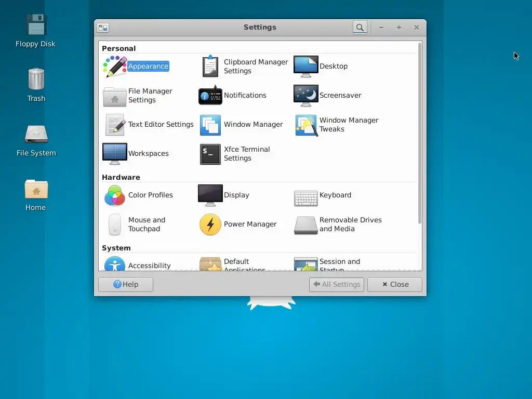Screen dimensions: 532x399
Task: Click the File Manager Settings label
Action: click(150, 96)
